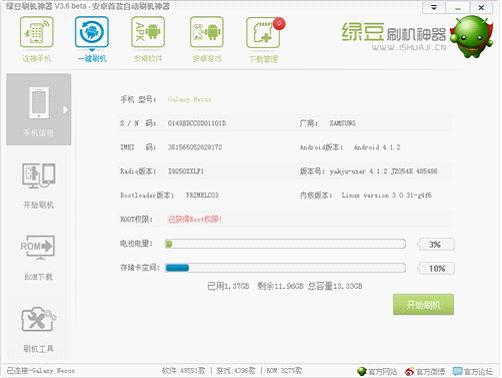This screenshot has width=502, height=378.
Task: Click the 10% storage percentage label
Action: [x=436, y=268]
